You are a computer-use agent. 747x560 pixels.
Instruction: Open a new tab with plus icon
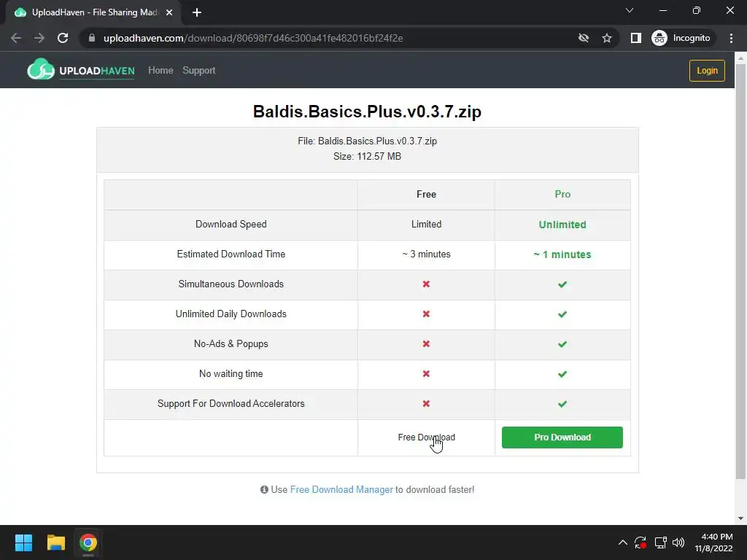197,12
